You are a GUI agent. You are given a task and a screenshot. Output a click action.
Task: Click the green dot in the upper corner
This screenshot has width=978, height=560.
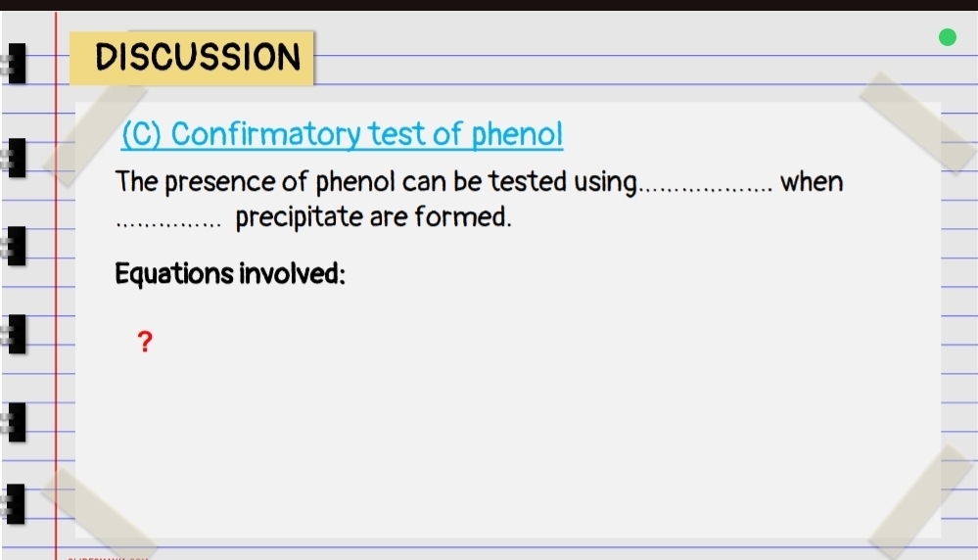pos(948,37)
